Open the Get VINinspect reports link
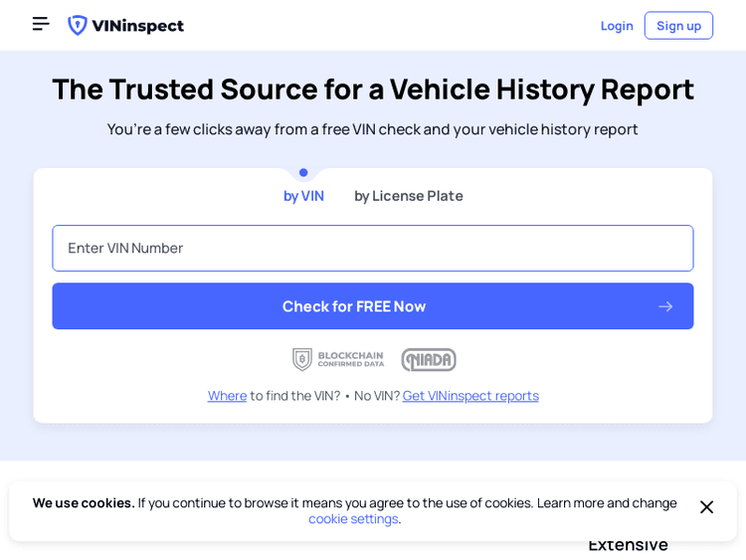Screen dimensions: 746x560 (470, 395)
